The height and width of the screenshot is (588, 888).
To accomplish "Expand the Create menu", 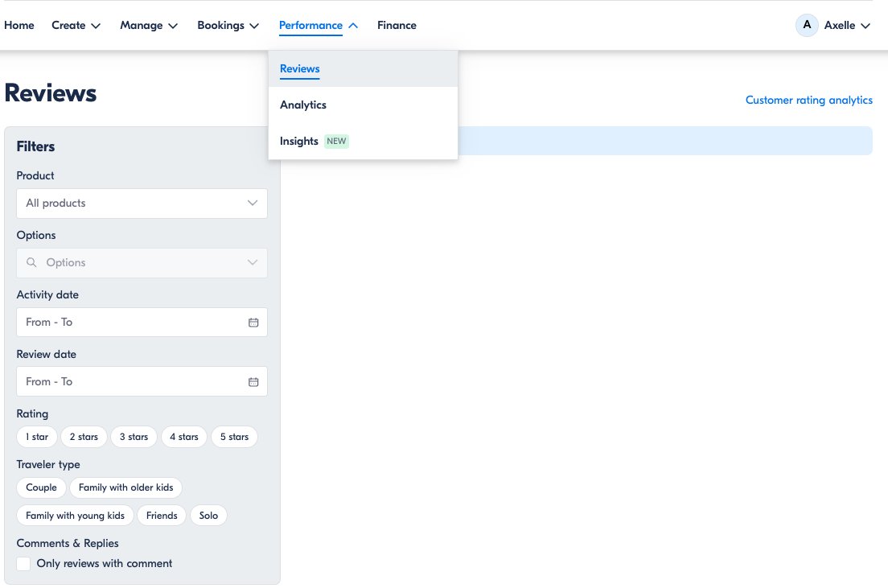I will (76, 25).
